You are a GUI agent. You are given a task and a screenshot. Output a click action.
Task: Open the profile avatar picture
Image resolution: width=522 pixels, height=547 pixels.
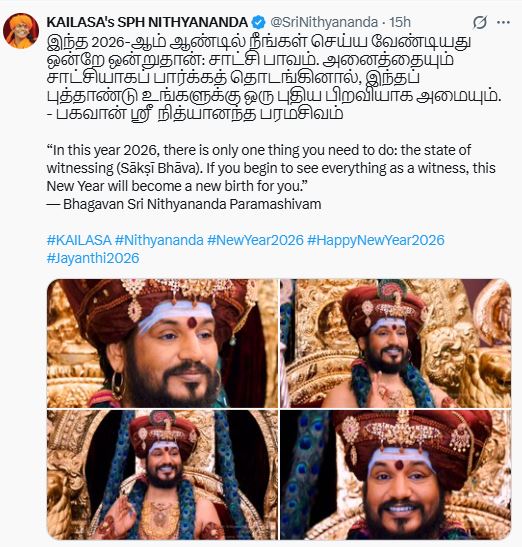21,31
